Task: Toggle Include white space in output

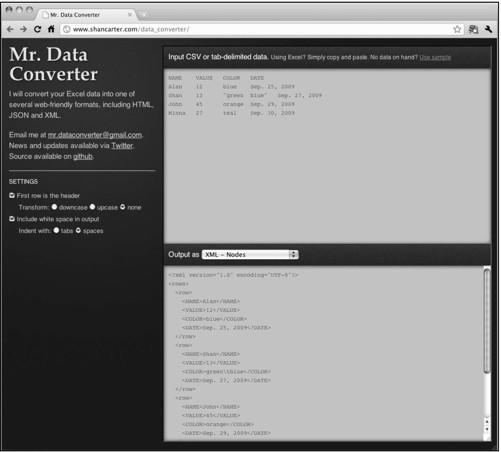Action: [12, 219]
